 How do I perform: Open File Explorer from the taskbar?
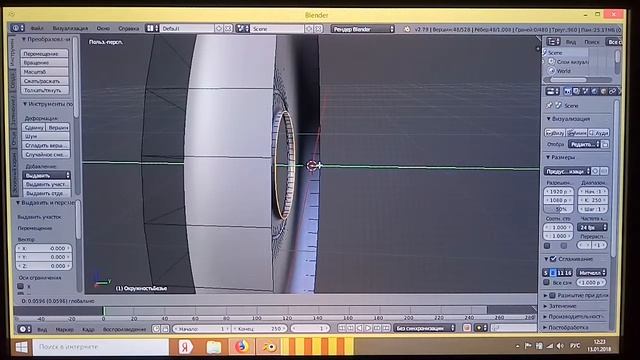[214, 347]
